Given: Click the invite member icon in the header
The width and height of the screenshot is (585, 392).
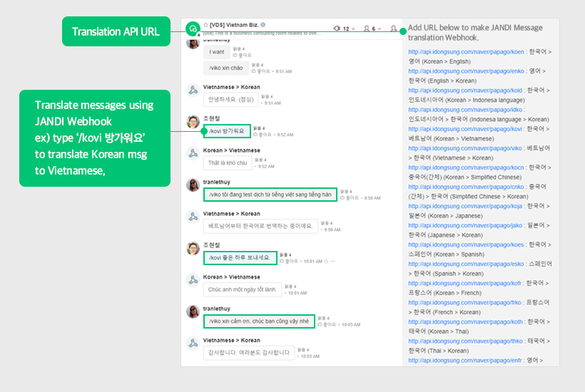Looking at the screenshot, I should tap(394, 29).
